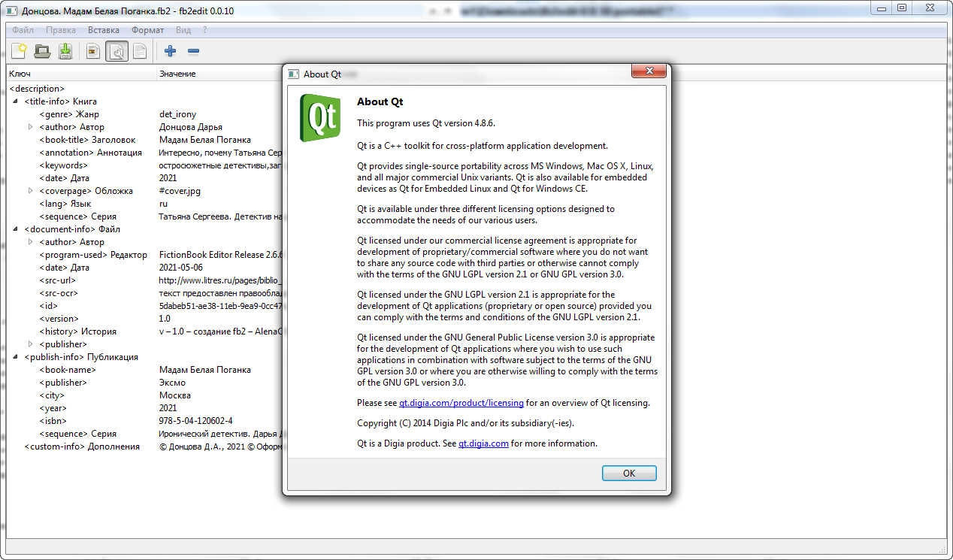Add a new item with the blue plus icon
The image size is (953, 560).
170,51
